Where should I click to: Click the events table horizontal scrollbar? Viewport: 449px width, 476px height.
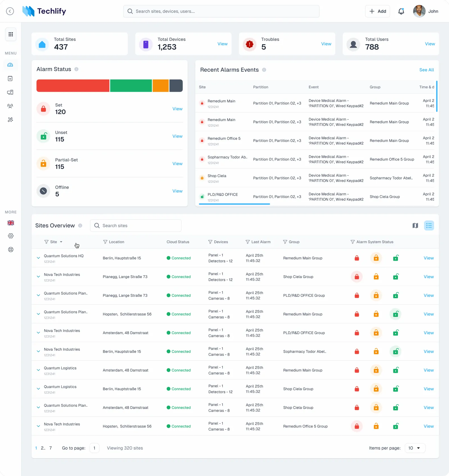pos(234,204)
